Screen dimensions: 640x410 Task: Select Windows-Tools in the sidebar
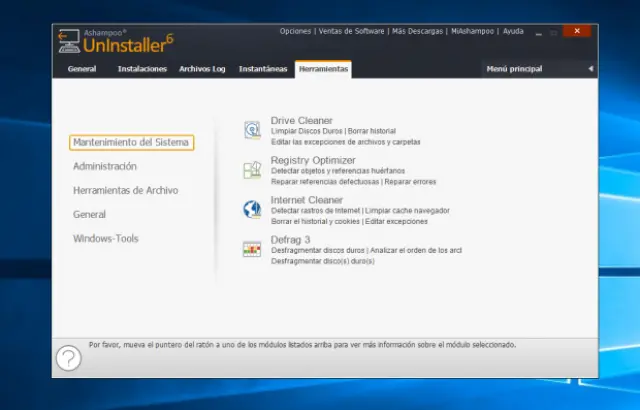(x=106, y=239)
